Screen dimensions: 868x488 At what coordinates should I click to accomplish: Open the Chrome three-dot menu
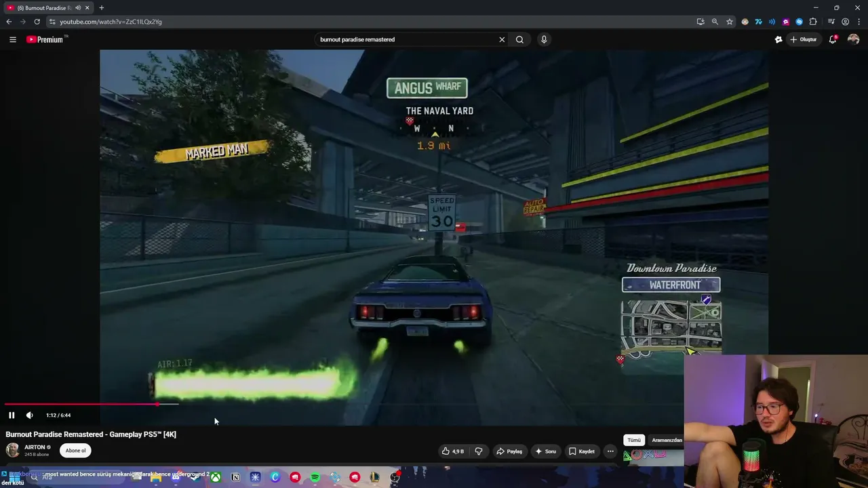pyautogui.click(x=859, y=22)
